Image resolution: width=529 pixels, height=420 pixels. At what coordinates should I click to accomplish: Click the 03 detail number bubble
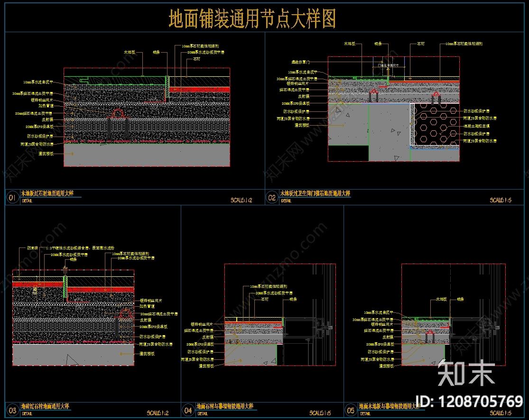pos(12,410)
